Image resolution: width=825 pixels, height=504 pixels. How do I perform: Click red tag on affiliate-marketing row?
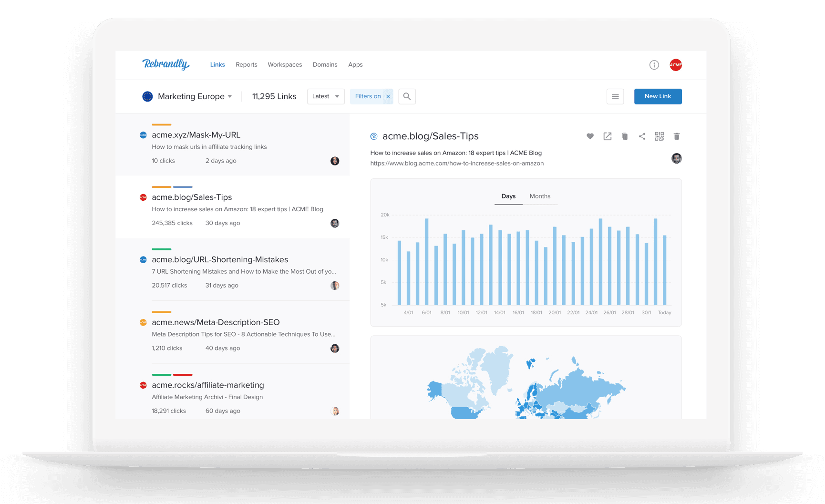pyautogui.click(x=183, y=375)
